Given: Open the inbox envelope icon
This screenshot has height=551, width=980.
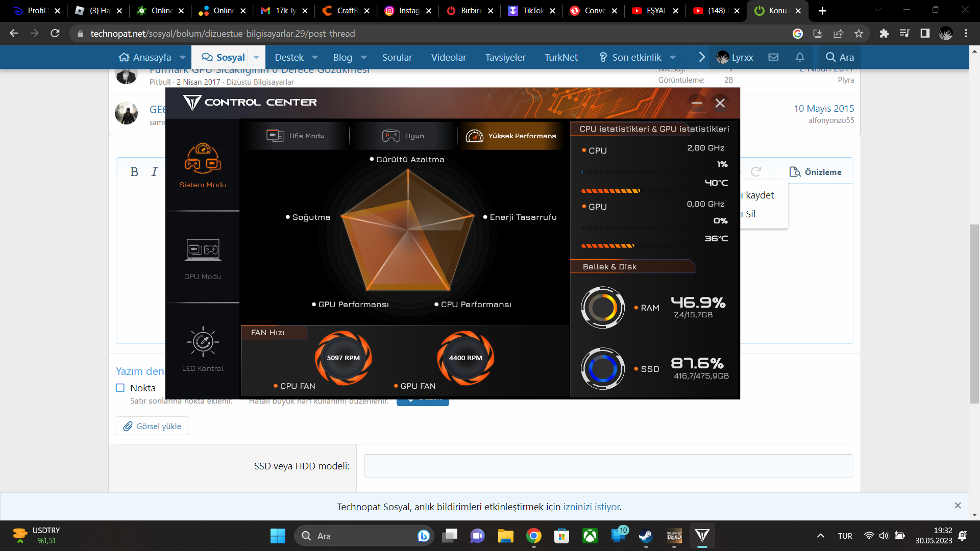Looking at the screenshot, I should (773, 57).
